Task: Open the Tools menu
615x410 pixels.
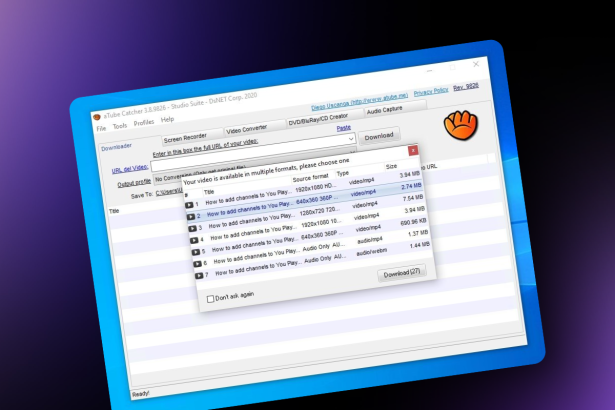Action: point(120,126)
